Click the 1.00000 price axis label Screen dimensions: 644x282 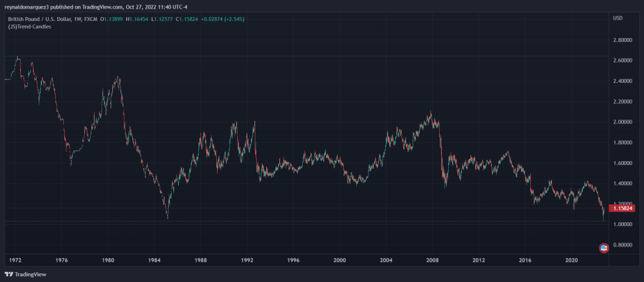click(623, 225)
